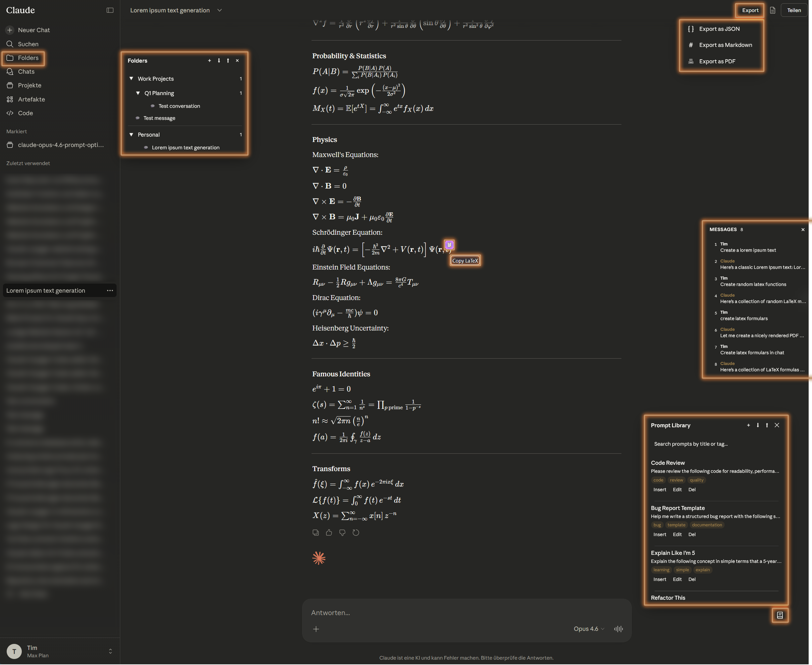Edit the Code Review prompt
Screen dimensions: 812x665
[677, 490]
